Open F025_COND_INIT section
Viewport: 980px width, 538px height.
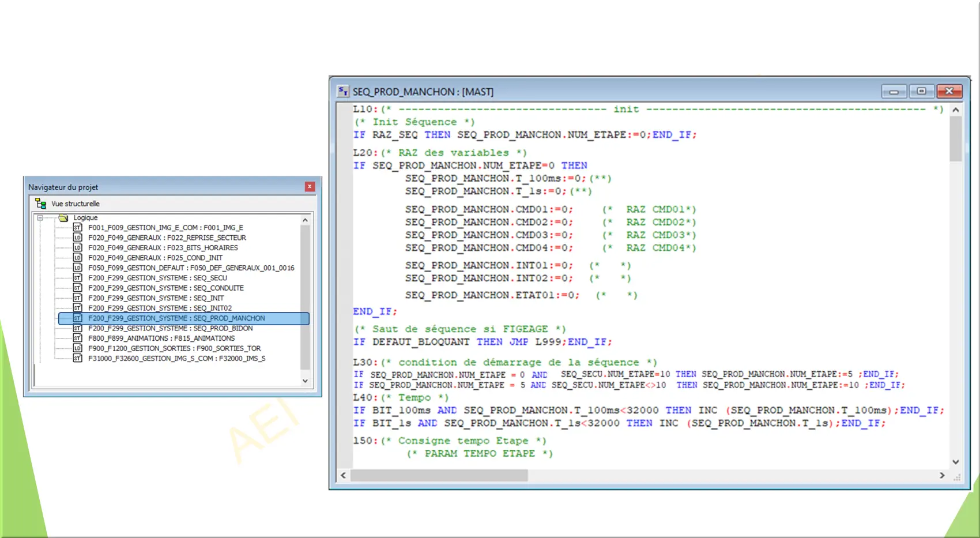(155, 258)
